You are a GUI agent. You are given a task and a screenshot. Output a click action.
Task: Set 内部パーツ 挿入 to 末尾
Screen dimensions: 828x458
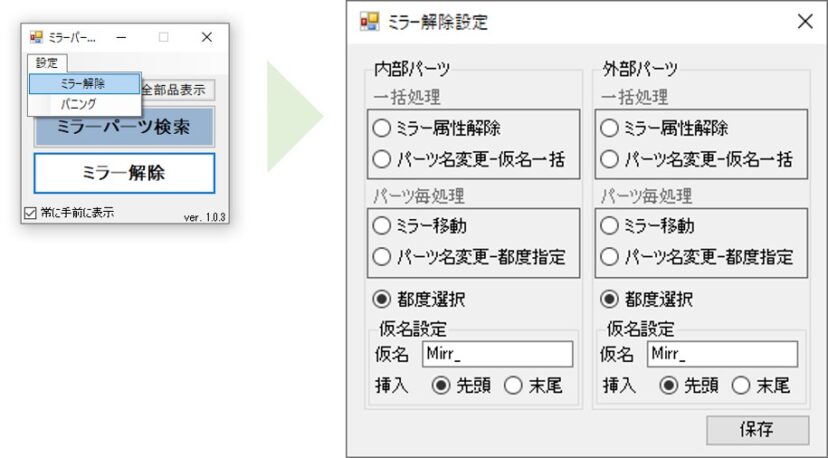(515, 385)
